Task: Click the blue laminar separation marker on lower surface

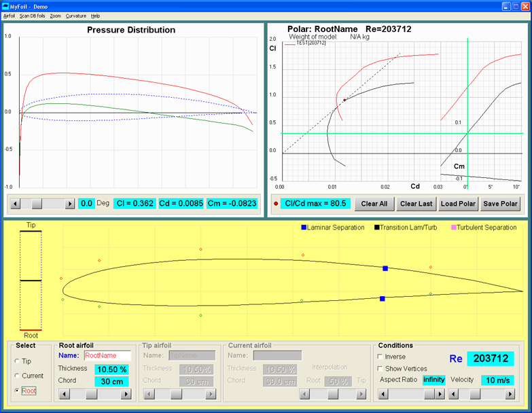Action: (383, 298)
